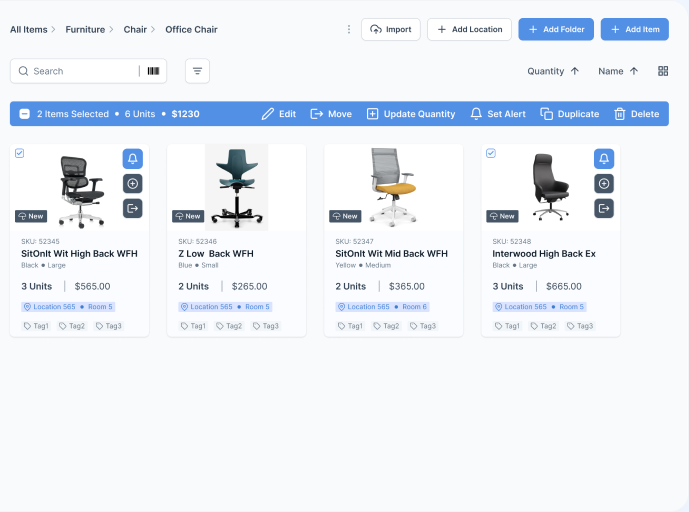Click the Import button

click(x=390, y=30)
